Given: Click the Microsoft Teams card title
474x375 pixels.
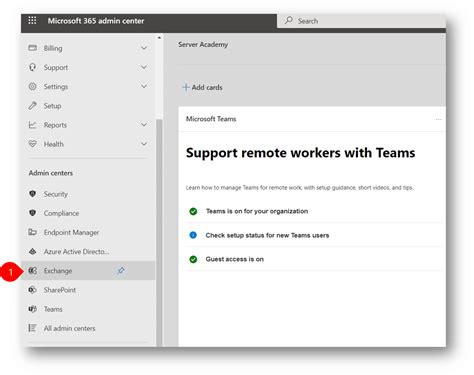Looking at the screenshot, I should pyautogui.click(x=211, y=119).
